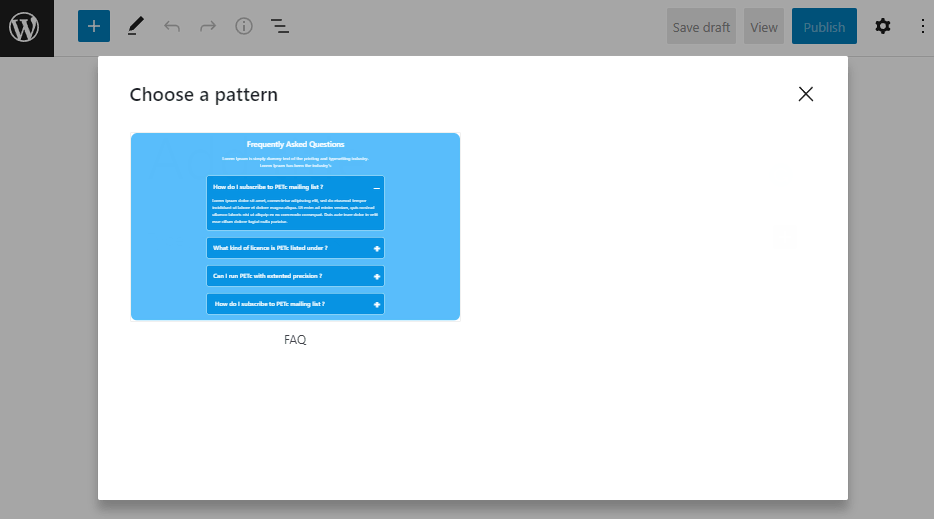Click the WordPress logo
Viewport: 934px width, 519px height.
tap(24, 27)
